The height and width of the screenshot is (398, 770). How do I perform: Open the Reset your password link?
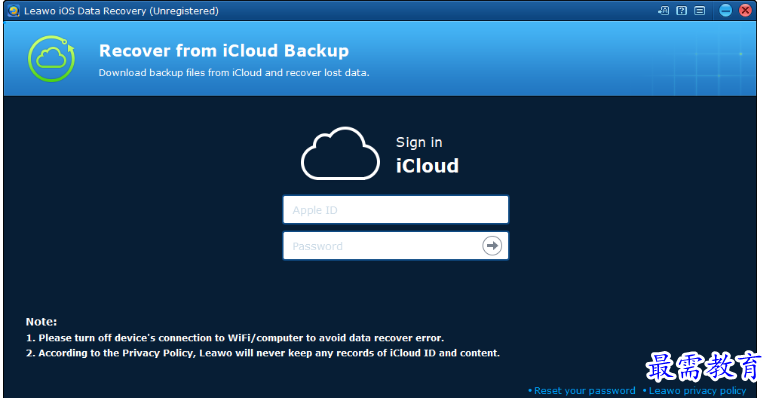[584, 391]
